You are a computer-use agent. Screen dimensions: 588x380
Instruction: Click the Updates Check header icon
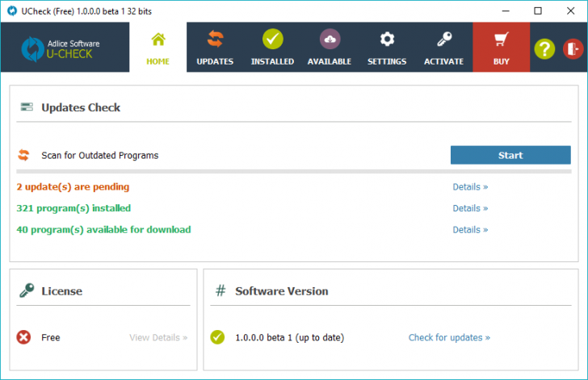tap(27, 106)
